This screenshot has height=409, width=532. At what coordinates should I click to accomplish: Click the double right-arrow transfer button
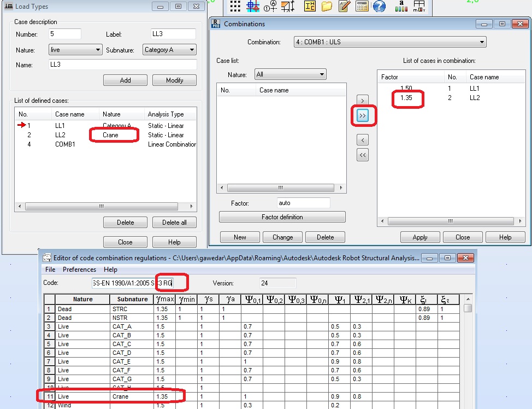(362, 116)
